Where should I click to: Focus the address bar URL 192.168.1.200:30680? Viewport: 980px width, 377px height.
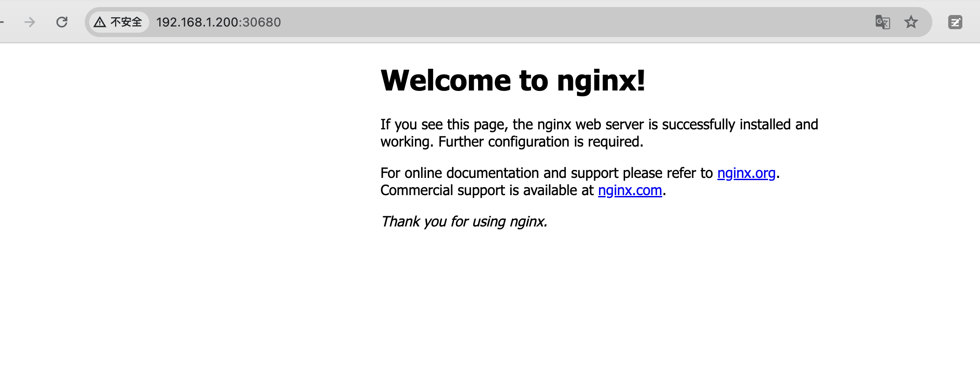(219, 22)
